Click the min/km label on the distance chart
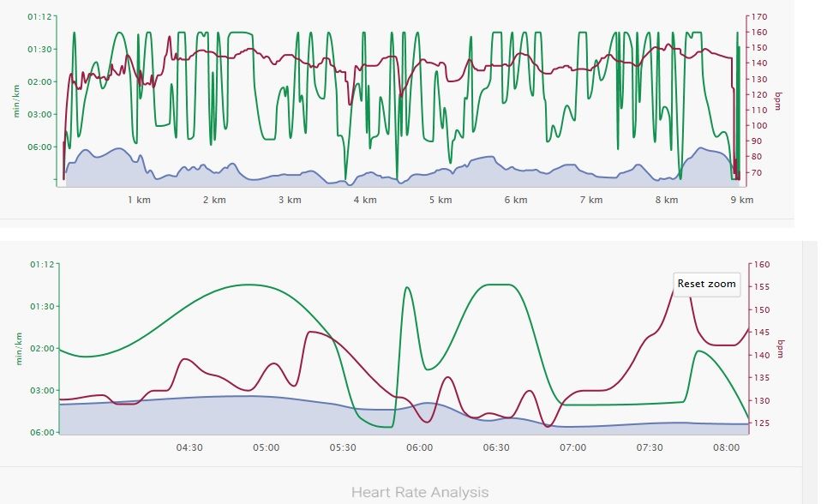The image size is (827, 504). tap(15, 101)
